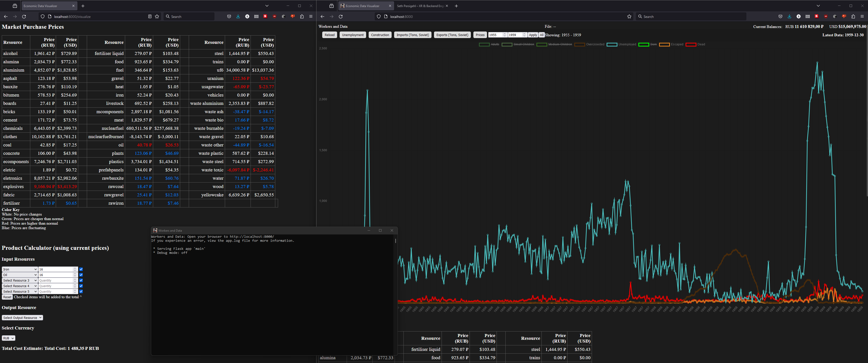The image size is (868, 363).
Task: Uncheck the Select Resource 4 row checkbox
Action: point(81,286)
